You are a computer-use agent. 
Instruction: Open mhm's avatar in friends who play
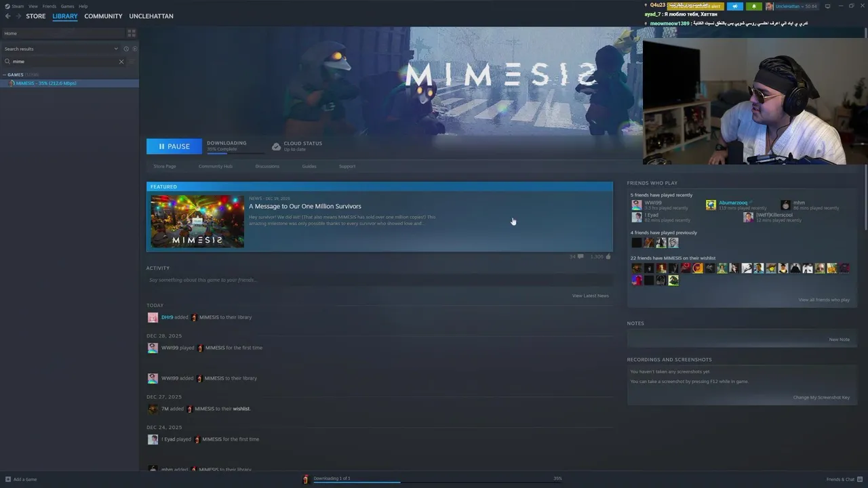point(785,205)
